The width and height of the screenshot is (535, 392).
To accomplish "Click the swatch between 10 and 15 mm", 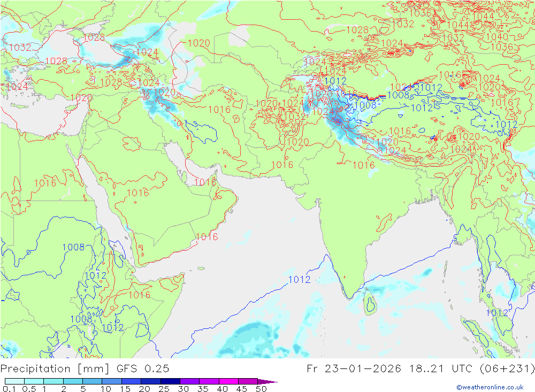I will click(112, 381).
